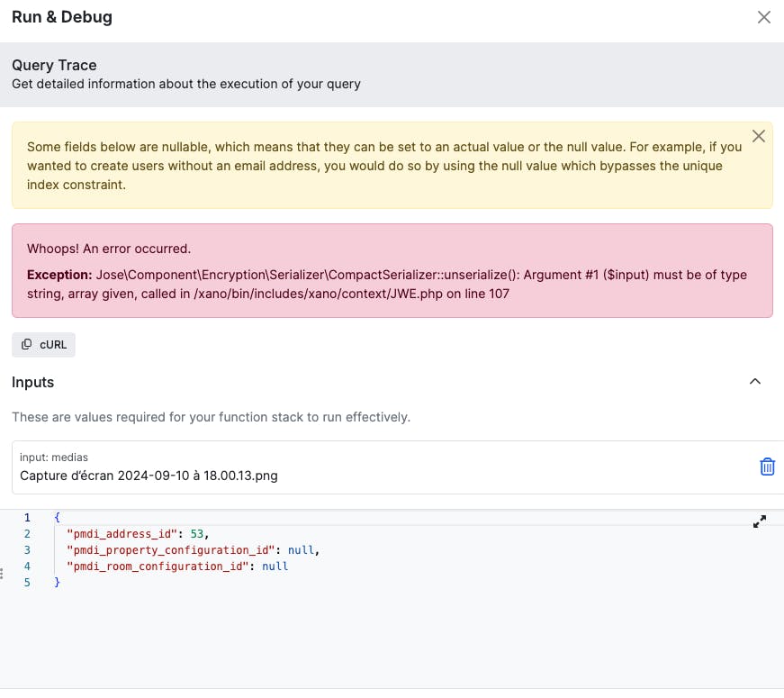
Task: Click null value of pmdi_property_configuration_id
Action: coord(301,550)
